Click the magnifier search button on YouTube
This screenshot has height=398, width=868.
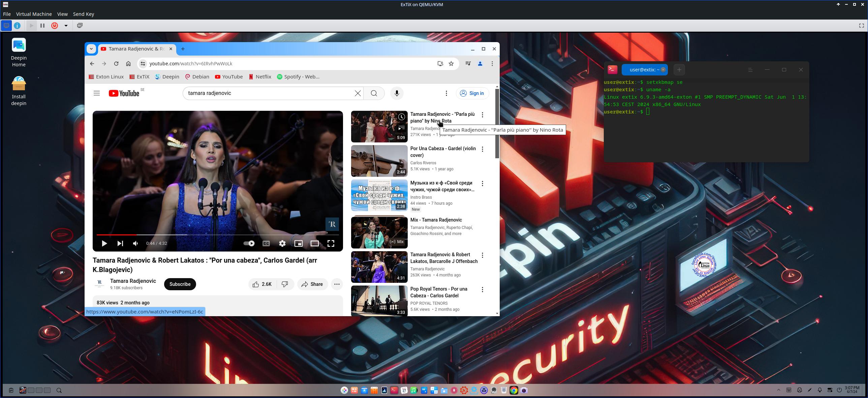374,93
